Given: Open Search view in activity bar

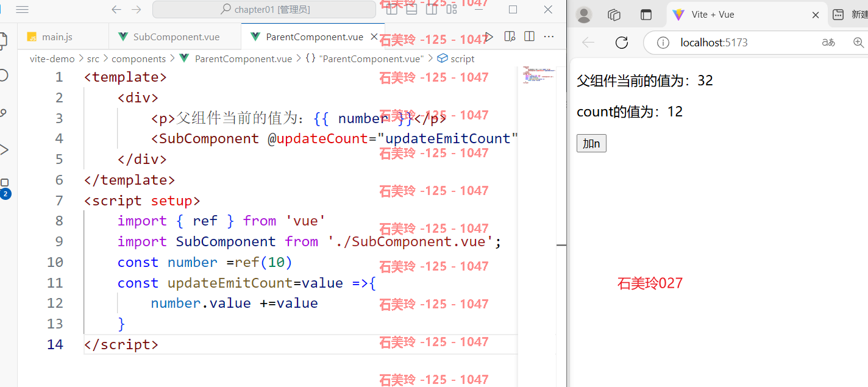Looking at the screenshot, I should click(4, 76).
